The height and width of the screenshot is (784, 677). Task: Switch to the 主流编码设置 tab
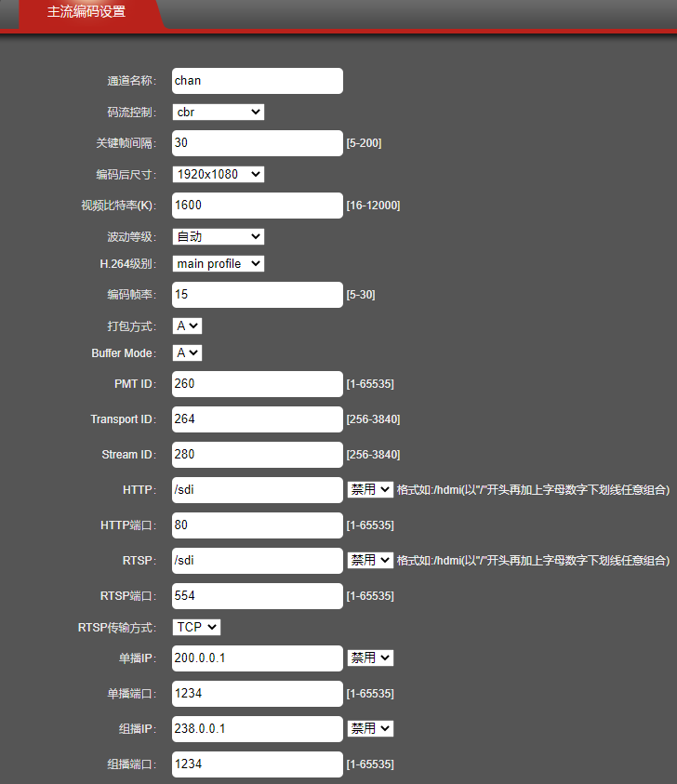[86, 13]
